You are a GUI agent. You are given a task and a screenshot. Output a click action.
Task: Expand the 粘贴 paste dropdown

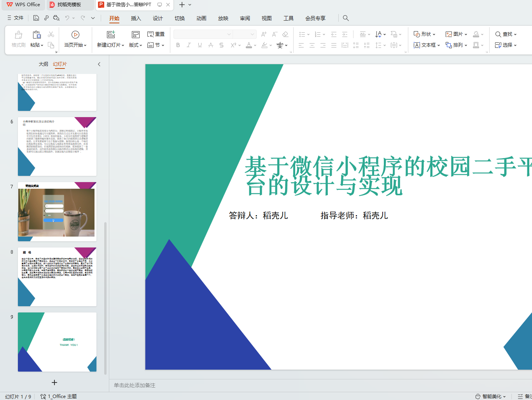click(42, 45)
